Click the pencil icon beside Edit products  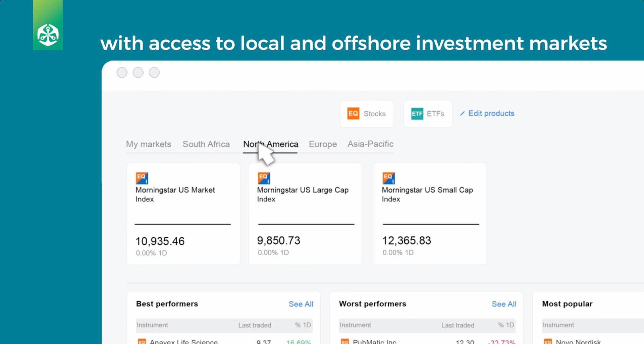click(462, 114)
